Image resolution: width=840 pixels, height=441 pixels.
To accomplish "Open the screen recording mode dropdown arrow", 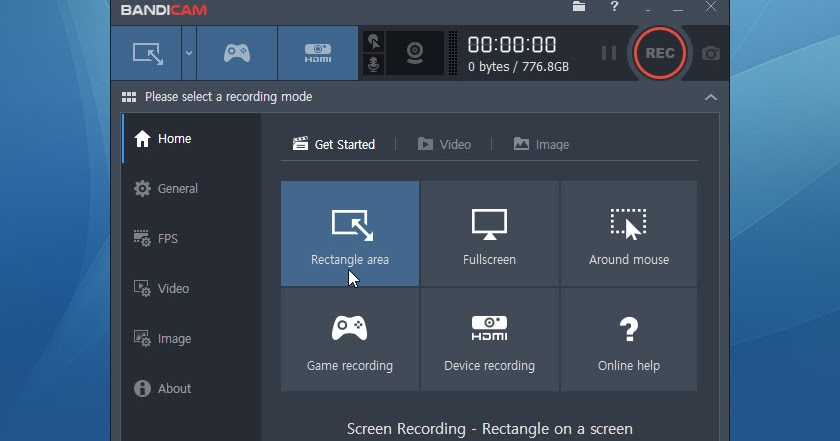I will point(189,54).
